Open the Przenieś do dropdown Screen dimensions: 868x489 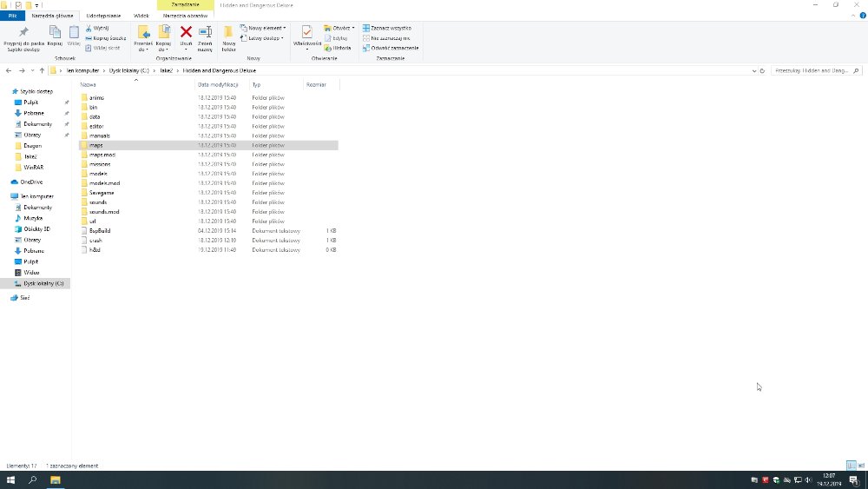tap(143, 43)
